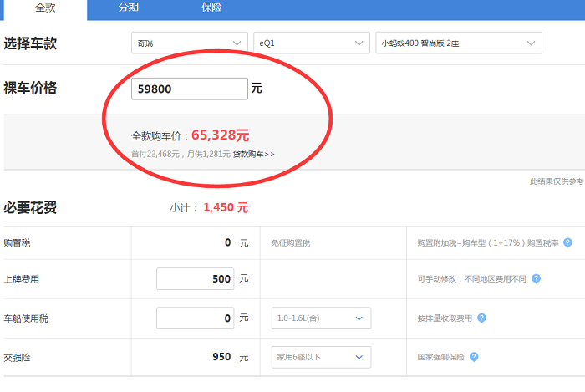Click the 交强险 950 元 amount
This screenshot has width=585, height=392.
click(x=230, y=357)
